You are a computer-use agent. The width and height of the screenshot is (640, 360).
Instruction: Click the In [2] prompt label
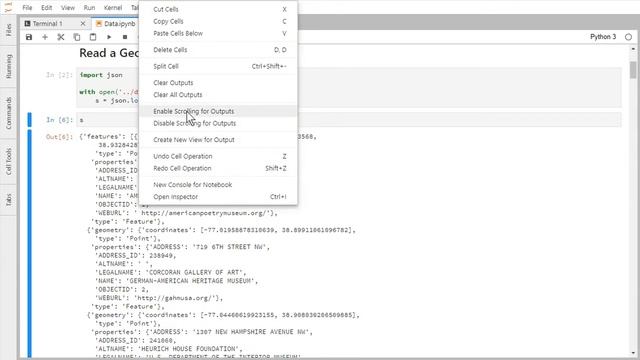[x=59, y=75]
